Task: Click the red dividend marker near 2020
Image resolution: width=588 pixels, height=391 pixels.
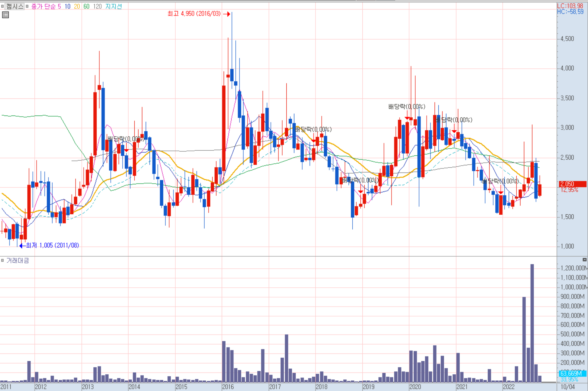Action: pyautogui.click(x=407, y=118)
